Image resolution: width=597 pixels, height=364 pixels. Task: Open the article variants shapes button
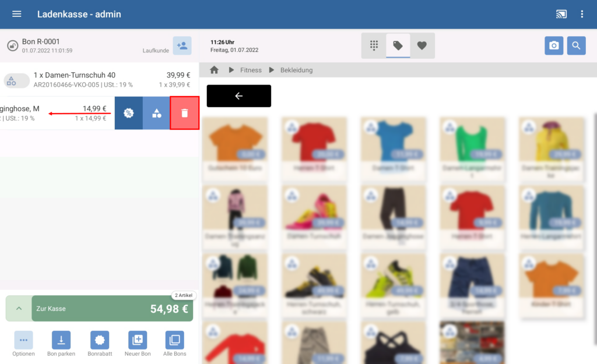[x=157, y=113]
